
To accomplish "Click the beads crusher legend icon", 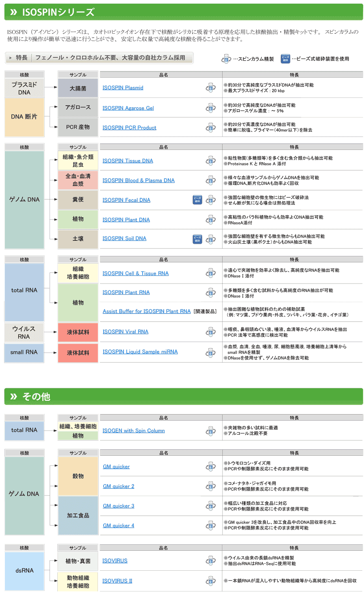I will 285,59.
